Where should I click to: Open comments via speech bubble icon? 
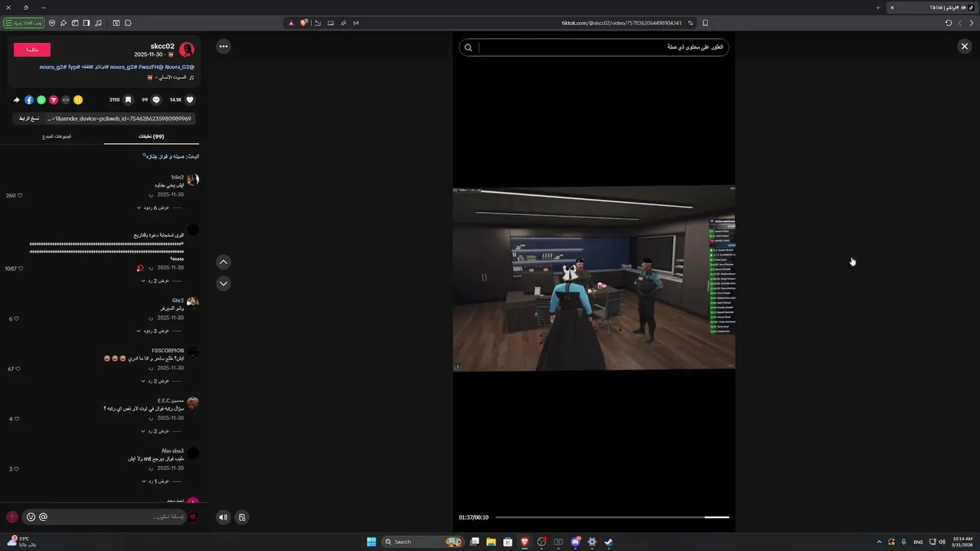coord(156,99)
